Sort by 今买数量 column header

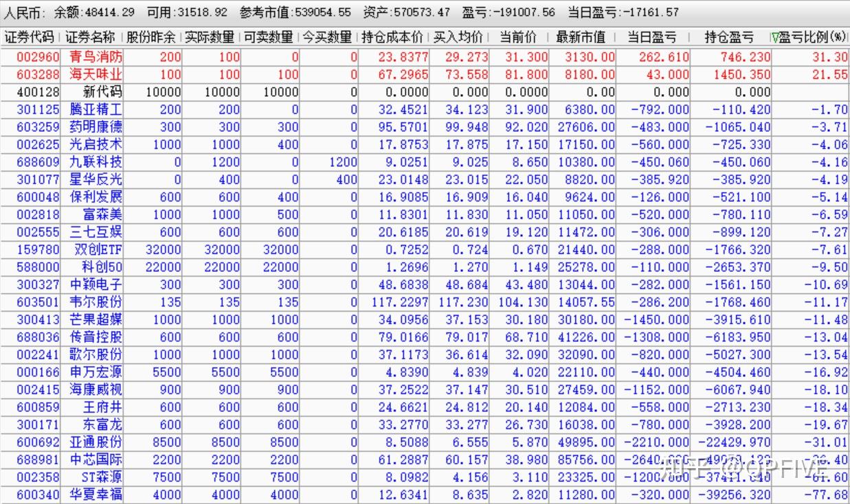[x=327, y=37]
